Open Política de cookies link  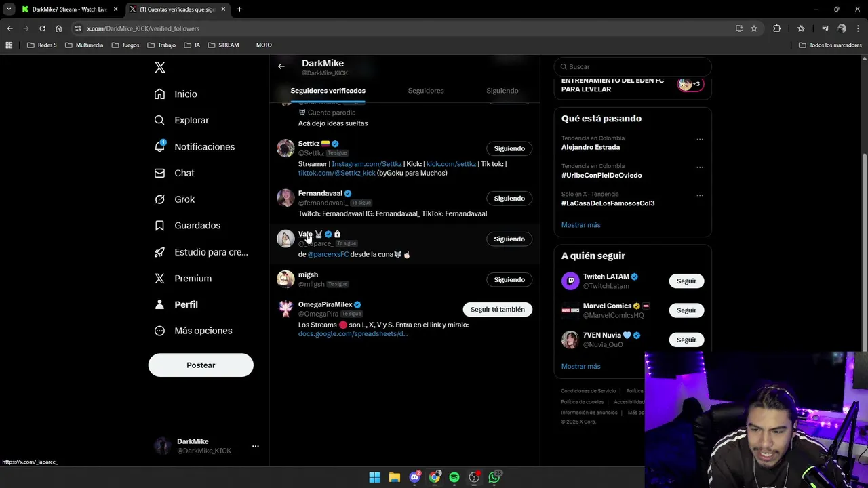582,402
